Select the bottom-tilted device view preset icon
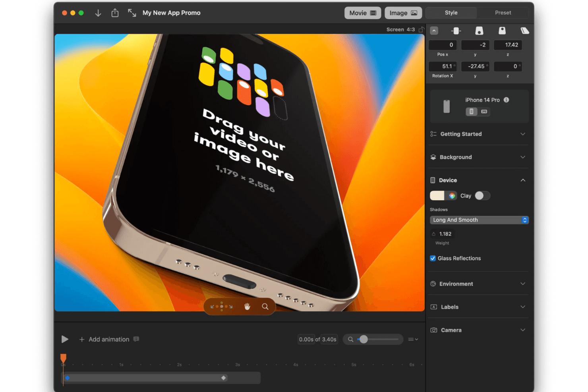Viewport: 588px width, 392px height. click(479, 31)
